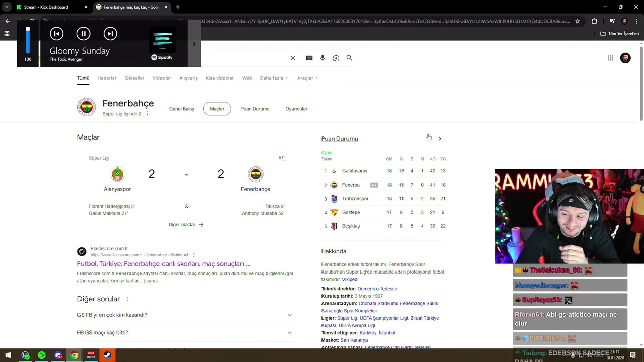The image size is (644, 362).
Task: Open Puan Durumu standings heading
Action: [x=340, y=139]
